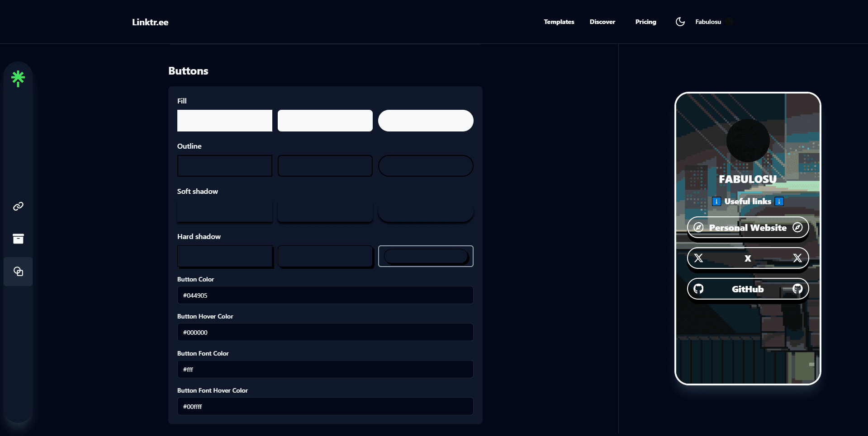Click the Personal Website preview button

click(747, 227)
